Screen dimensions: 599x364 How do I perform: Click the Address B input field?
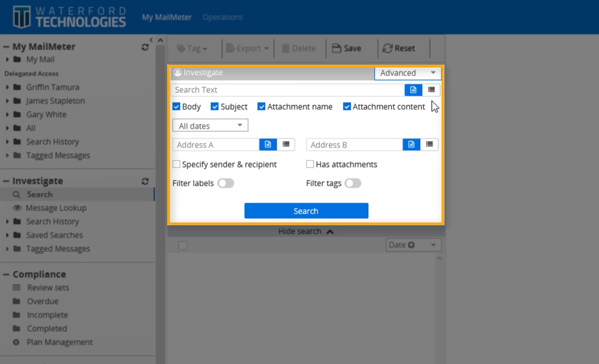pyautogui.click(x=354, y=145)
